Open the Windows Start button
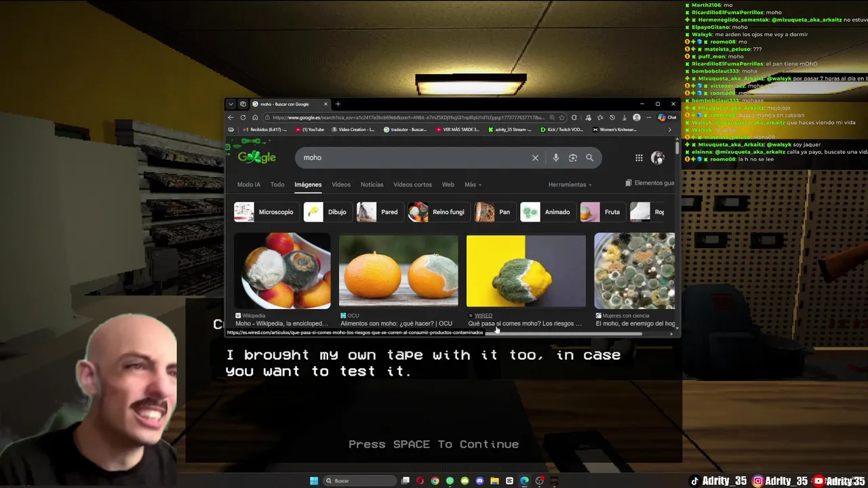 point(314,481)
